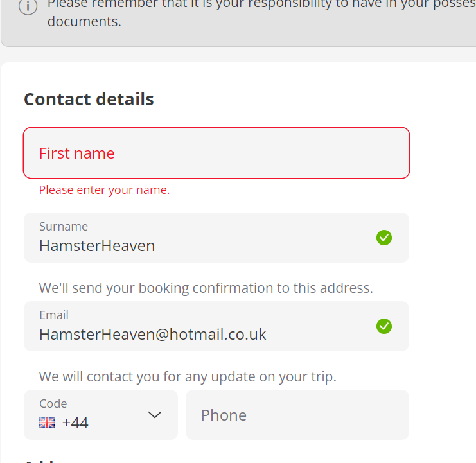This screenshot has width=476, height=463.
Task: Click the Contact details heading
Action: 89,99
